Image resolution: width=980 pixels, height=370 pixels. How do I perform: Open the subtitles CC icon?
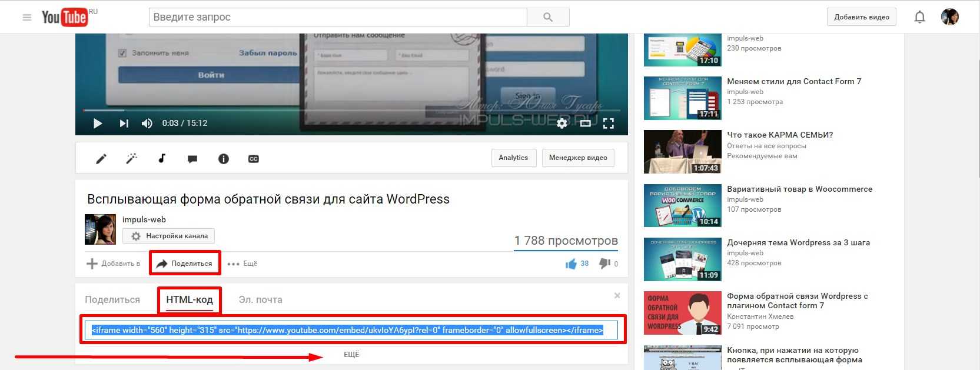click(x=254, y=159)
